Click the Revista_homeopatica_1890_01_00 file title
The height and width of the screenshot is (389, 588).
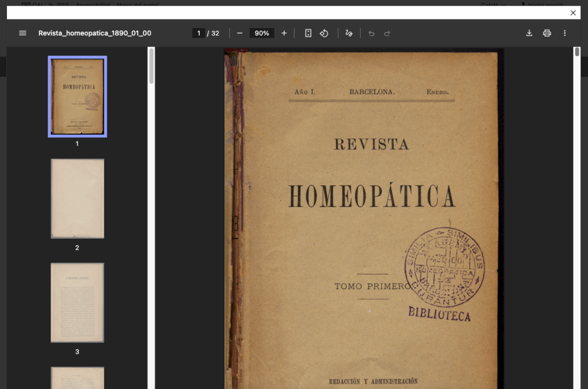tap(95, 33)
